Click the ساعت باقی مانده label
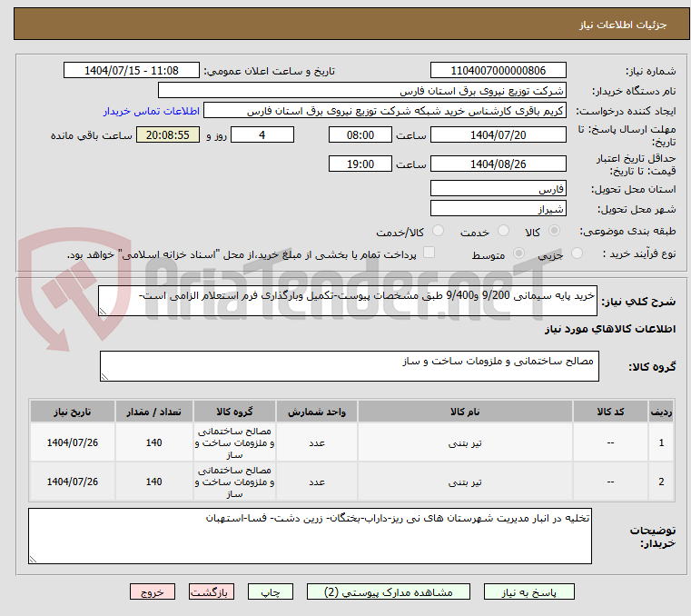 [91, 135]
